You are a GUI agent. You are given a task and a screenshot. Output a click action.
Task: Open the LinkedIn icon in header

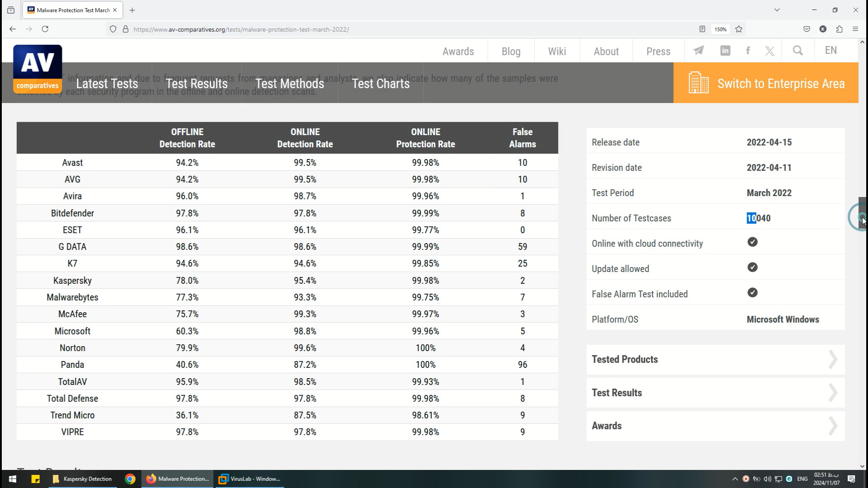click(x=725, y=51)
